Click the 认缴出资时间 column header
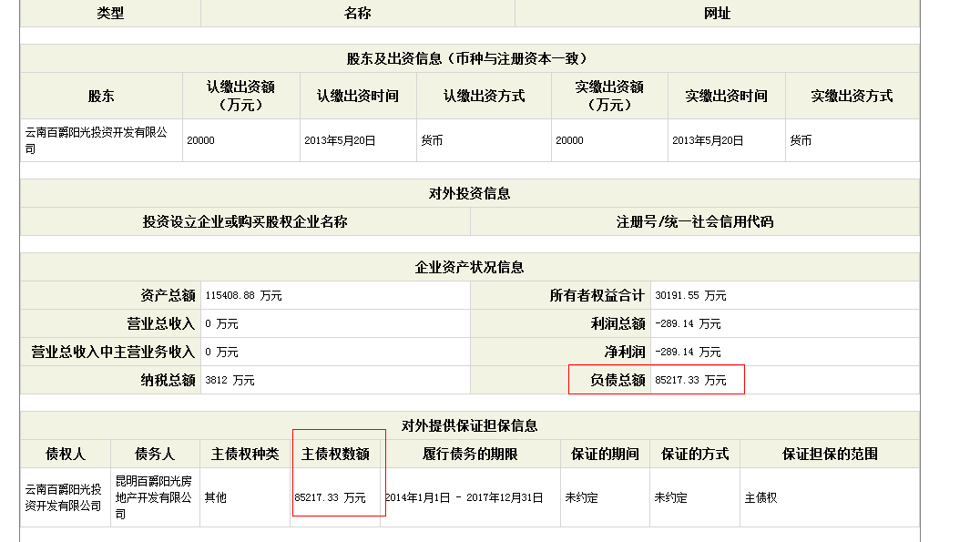980x542 pixels. 358,96
